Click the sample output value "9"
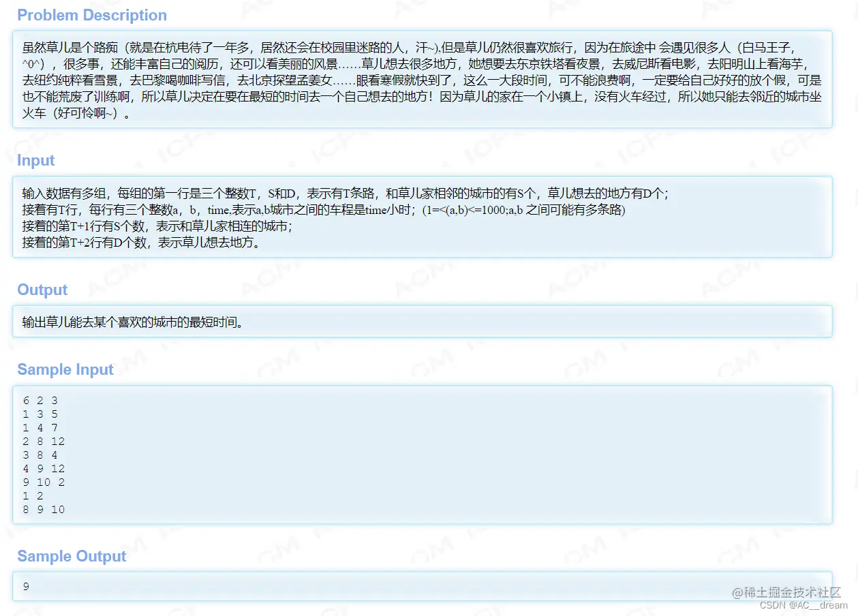 pos(26,586)
